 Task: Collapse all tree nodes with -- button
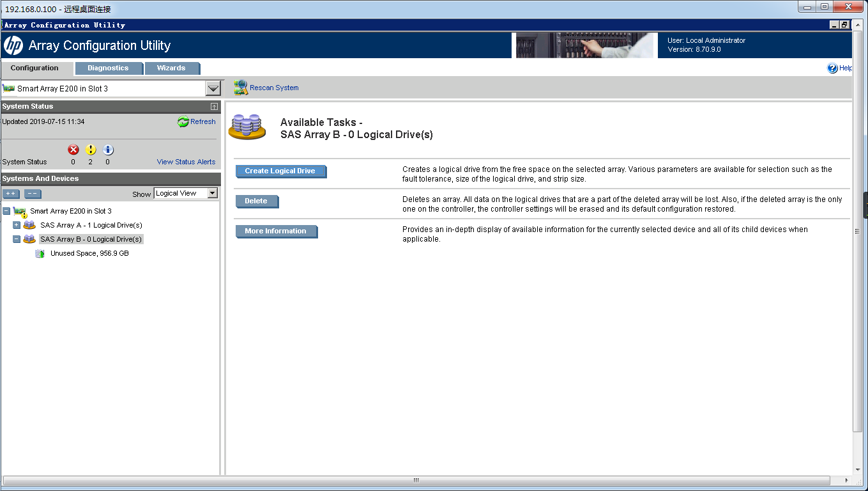33,194
